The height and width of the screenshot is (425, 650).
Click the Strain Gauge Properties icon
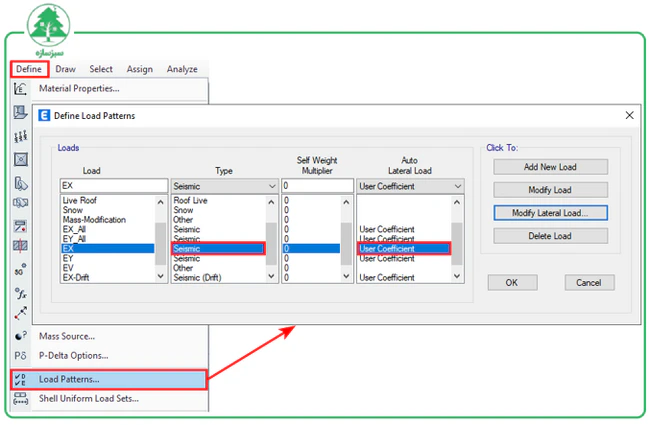click(20, 270)
